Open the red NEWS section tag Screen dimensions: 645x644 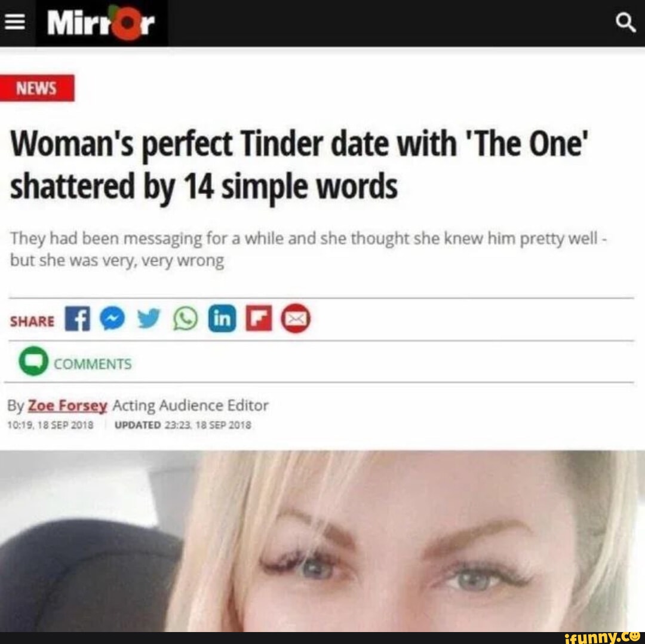pyautogui.click(x=37, y=88)
